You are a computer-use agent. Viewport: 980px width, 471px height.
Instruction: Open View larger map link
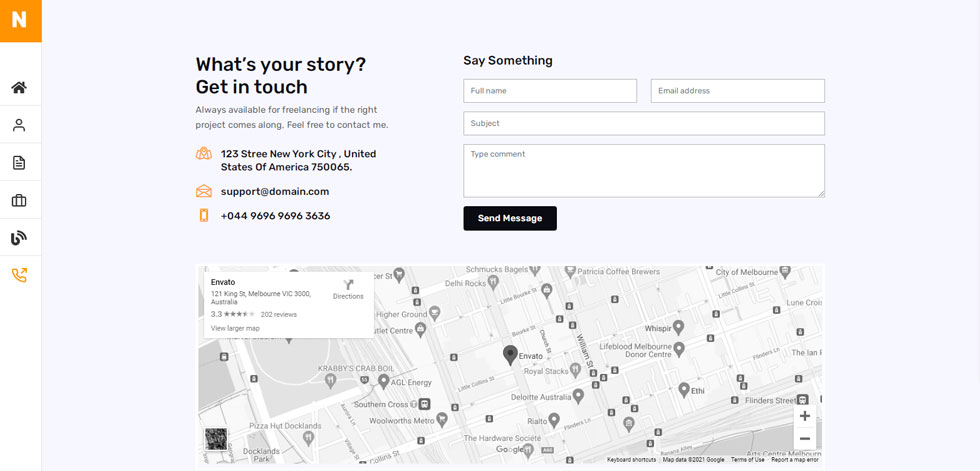pyautogui.click(x=235, y=328)
